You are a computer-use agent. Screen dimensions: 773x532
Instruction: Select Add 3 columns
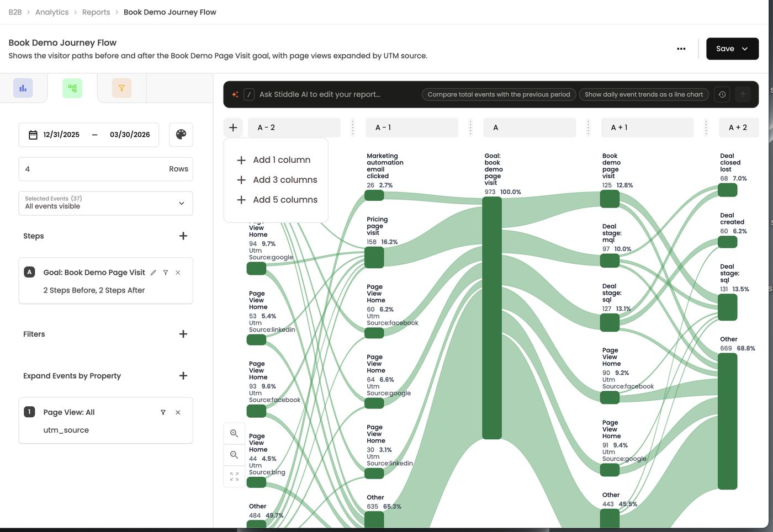pyautogui.click(x=277, y=180)
